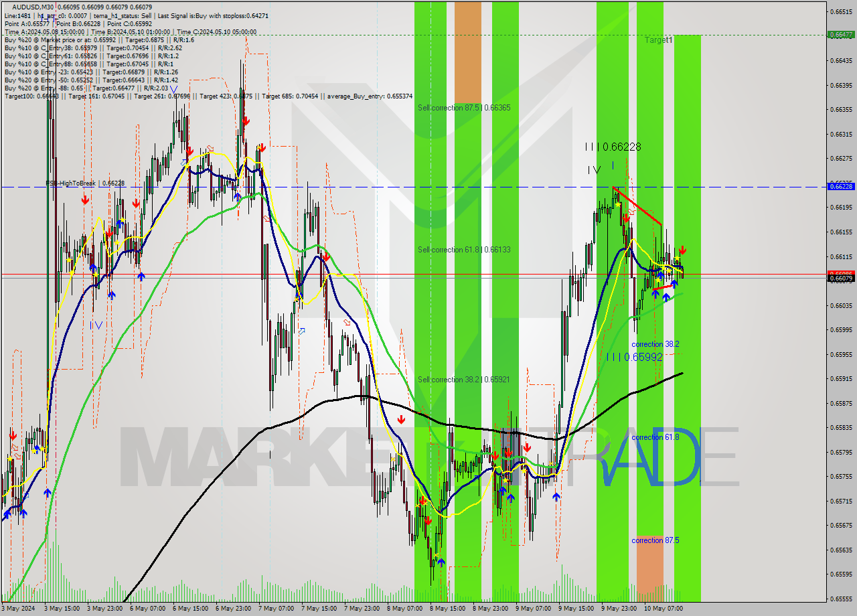Click the blue 'correction 87.5' label

click(655, 540)
